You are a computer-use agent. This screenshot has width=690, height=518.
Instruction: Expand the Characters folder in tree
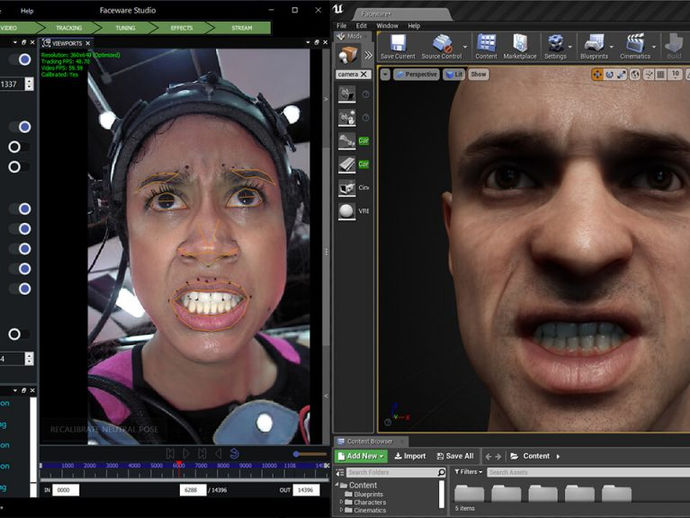(341, 502)
